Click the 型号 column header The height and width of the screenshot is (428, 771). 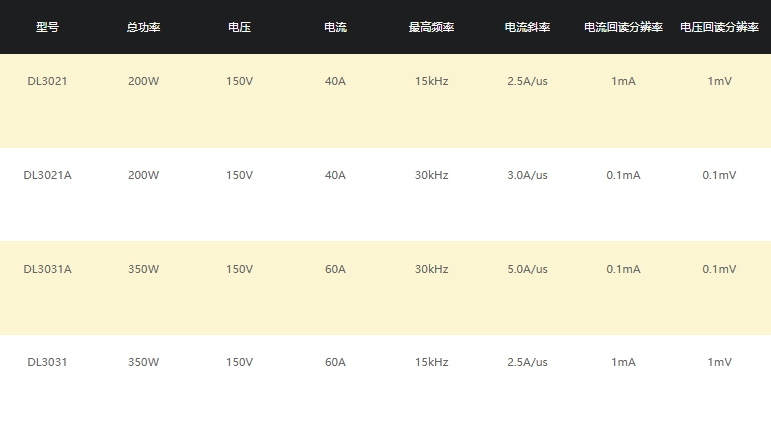click(x=48, y=27)
